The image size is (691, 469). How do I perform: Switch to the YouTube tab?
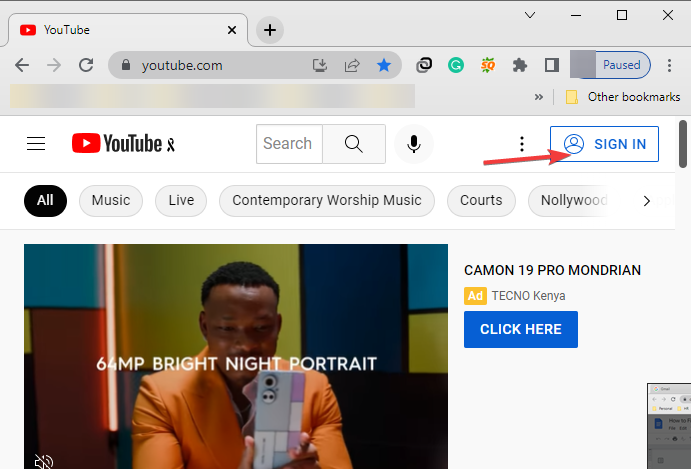(x=128, y=30)
